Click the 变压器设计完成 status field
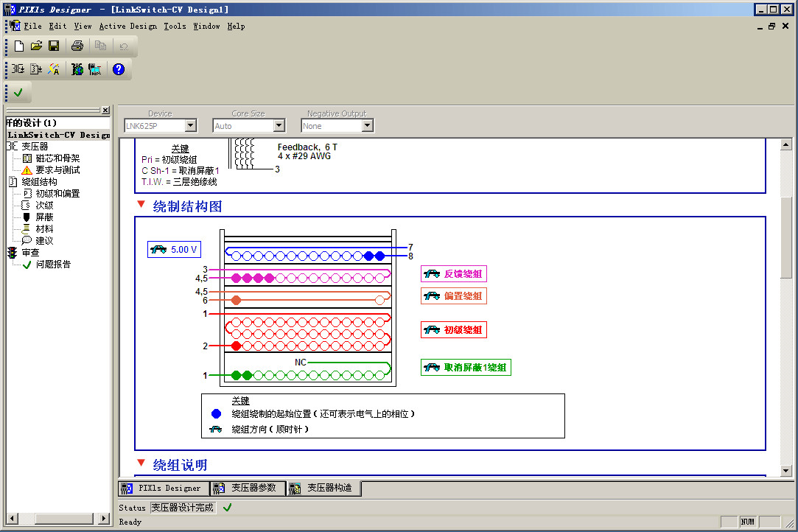Image resolution: width=798 pixels, height=532 pixels. 183,508
